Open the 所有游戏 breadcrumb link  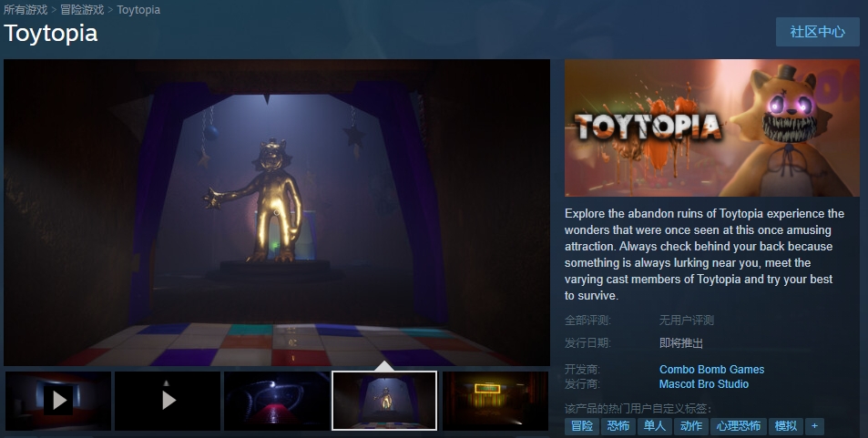point(26,10)
